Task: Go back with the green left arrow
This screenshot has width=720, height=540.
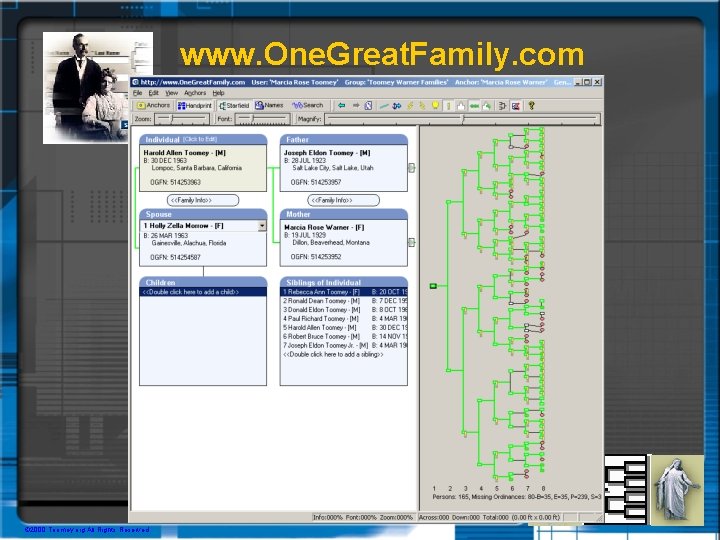Action: [x=341, y=106]
